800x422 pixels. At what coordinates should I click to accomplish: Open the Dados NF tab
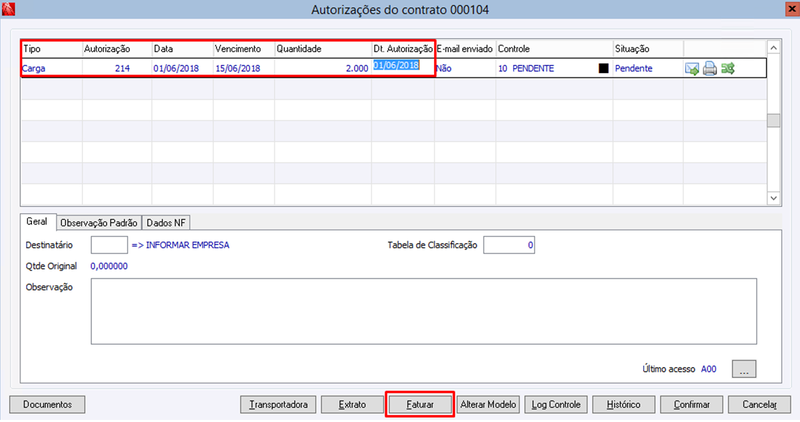(x=166, y=223)
